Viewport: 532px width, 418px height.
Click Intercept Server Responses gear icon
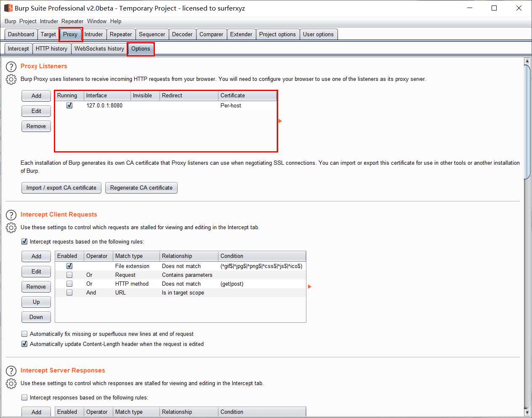click(11, 383)
